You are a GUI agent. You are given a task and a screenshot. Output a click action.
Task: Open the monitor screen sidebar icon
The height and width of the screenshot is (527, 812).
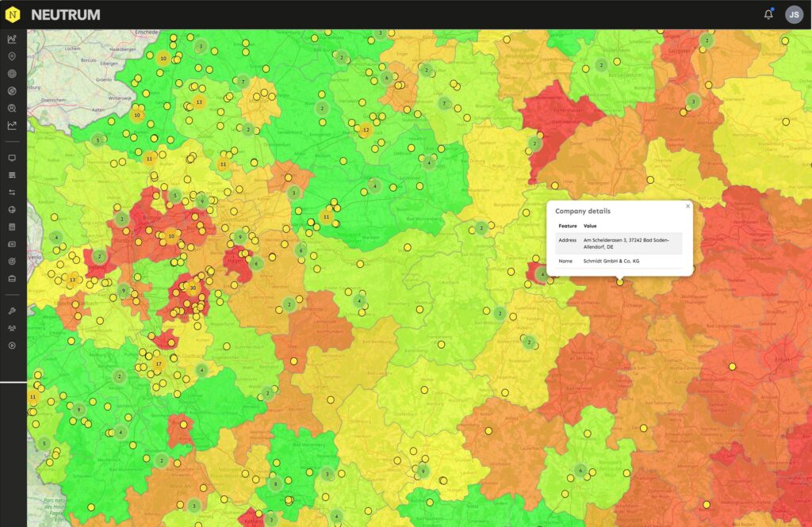click(x=12, y=158)
